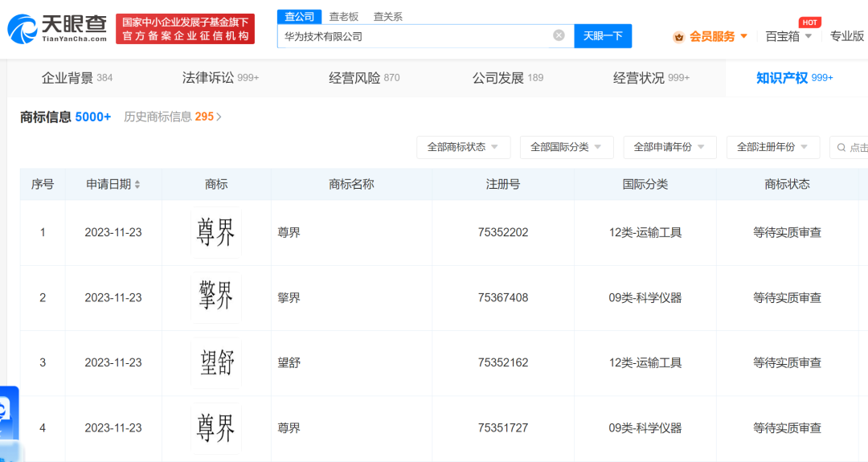Click the 商标名称 column header
This screenshot has height=462, width=868.
coord(351,184)
